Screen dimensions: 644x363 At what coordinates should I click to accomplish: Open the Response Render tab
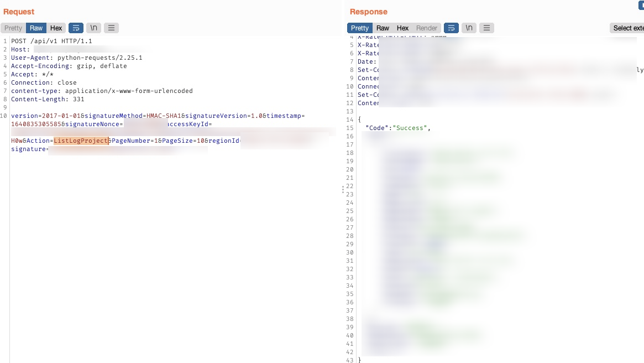(x=427, y=28)
